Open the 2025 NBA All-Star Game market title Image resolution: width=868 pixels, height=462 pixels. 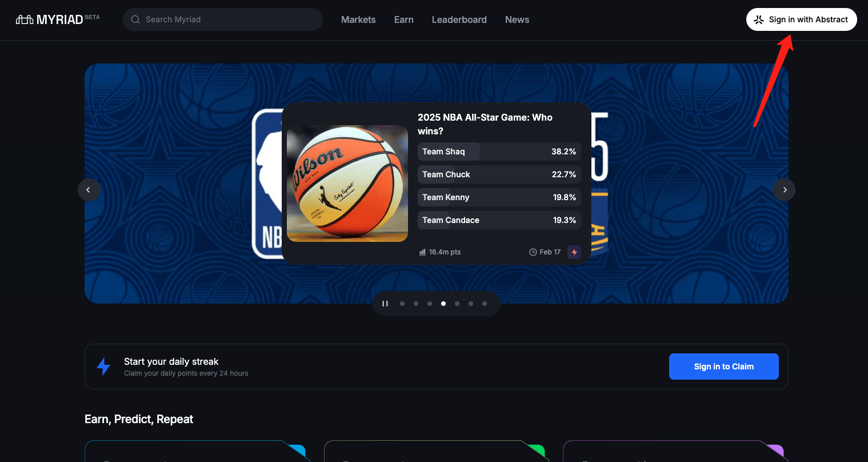coord(485,124)
